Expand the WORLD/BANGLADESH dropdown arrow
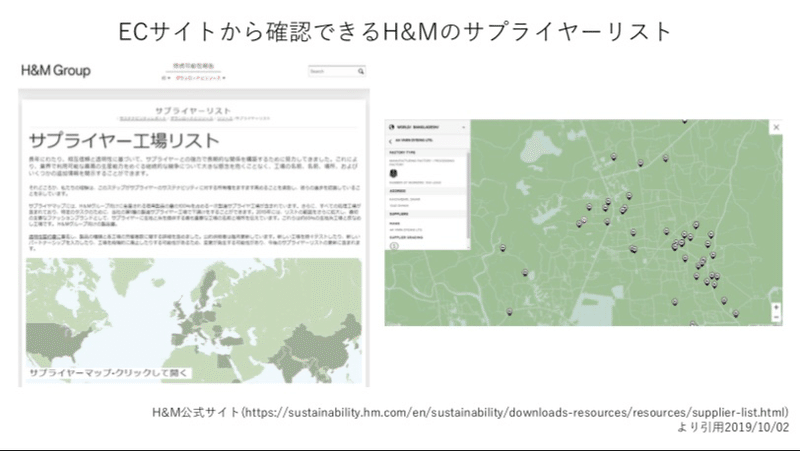This screenshot has height=451, width=800. [463, 127]
